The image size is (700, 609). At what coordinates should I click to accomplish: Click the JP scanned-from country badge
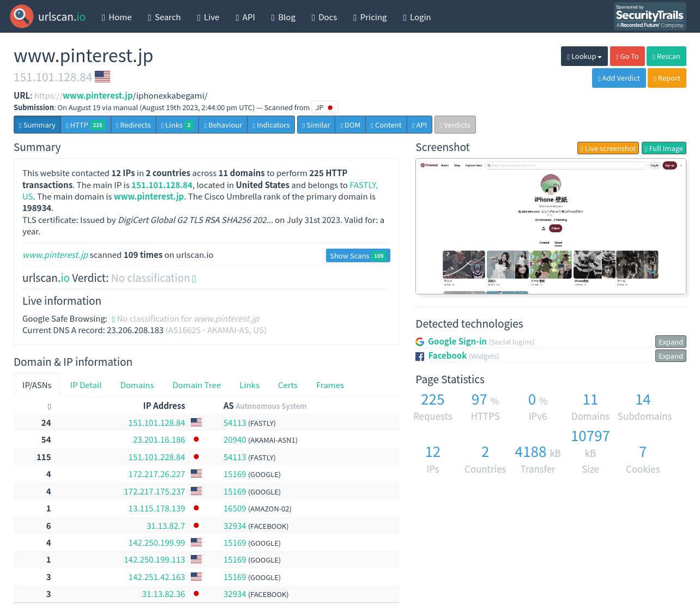pyautogui.click(x=325, y=107)
